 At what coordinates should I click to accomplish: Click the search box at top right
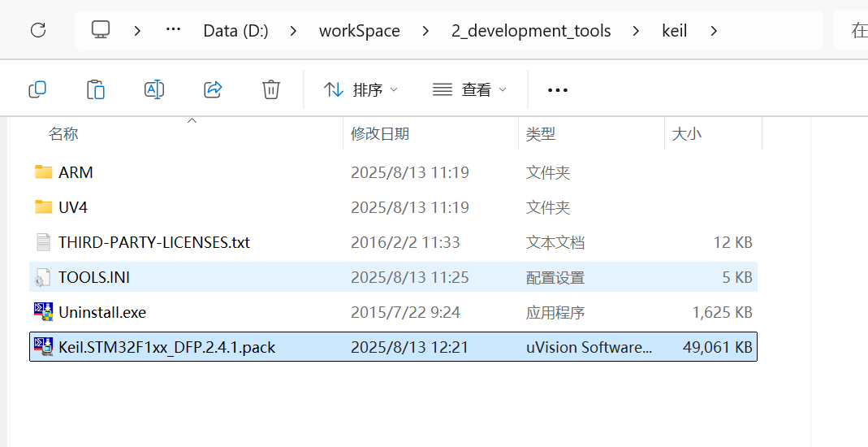[851, 30]
